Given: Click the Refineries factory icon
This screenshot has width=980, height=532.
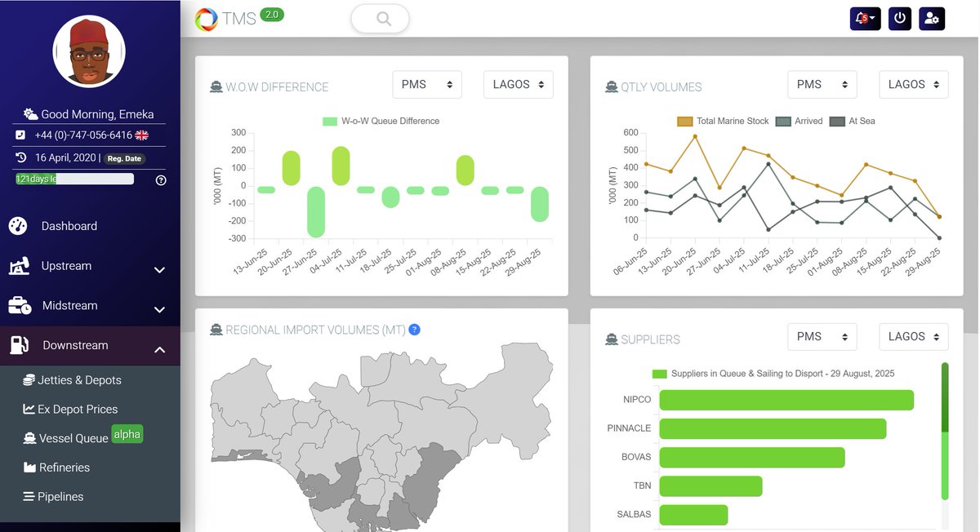Looking at the screenshot, I should click(x=29, y=468).
